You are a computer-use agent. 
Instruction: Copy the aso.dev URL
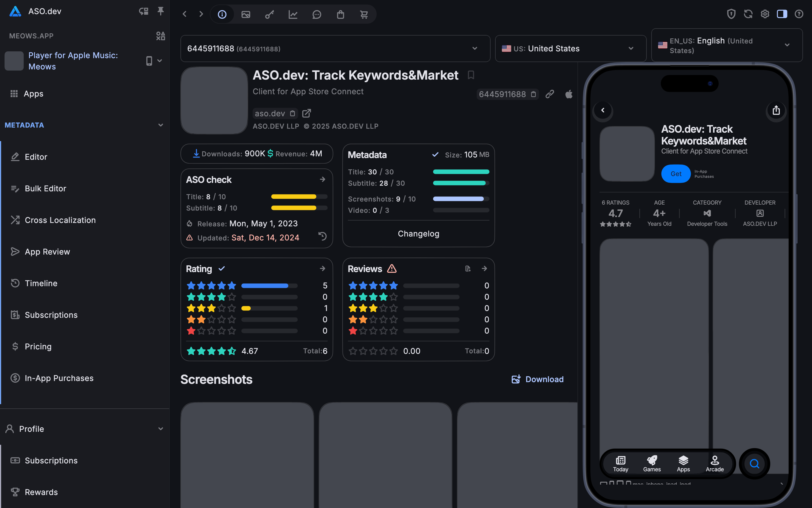point(293,113)
